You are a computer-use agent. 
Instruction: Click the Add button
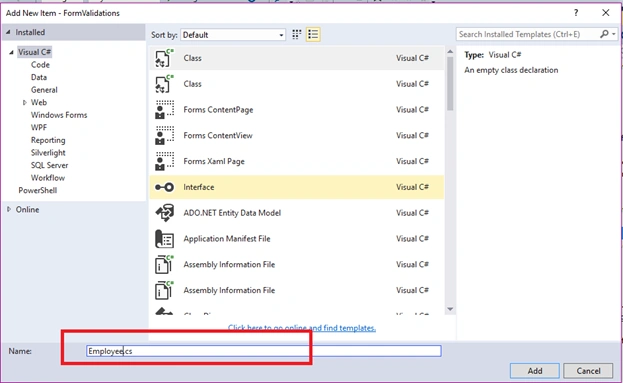535,371
